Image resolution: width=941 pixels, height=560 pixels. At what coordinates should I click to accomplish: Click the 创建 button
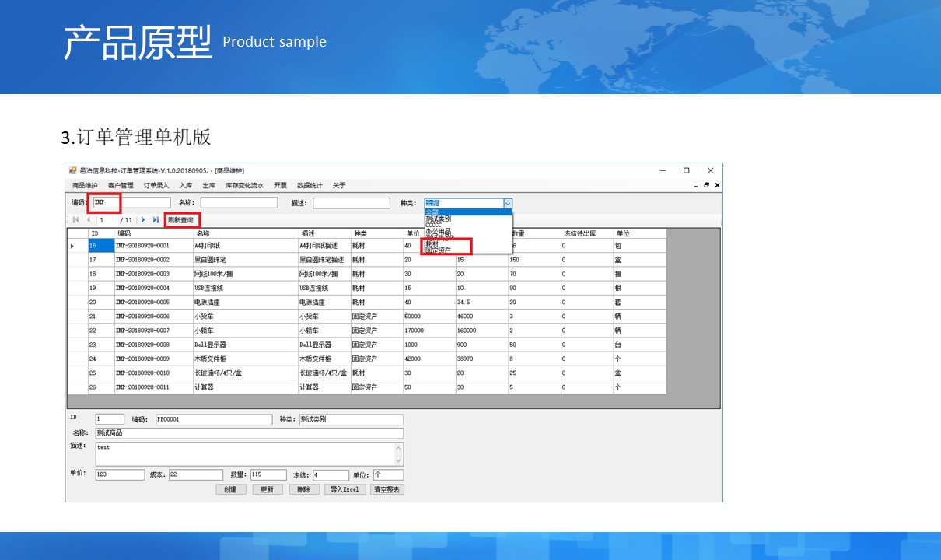(x=231, y=489)
